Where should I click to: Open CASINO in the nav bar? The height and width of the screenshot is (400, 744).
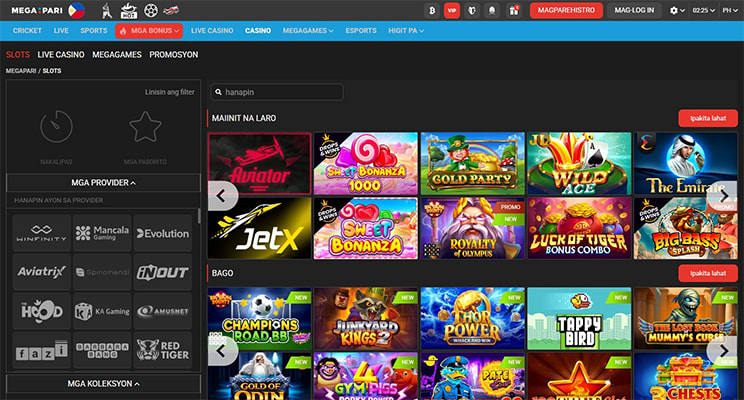258,31
